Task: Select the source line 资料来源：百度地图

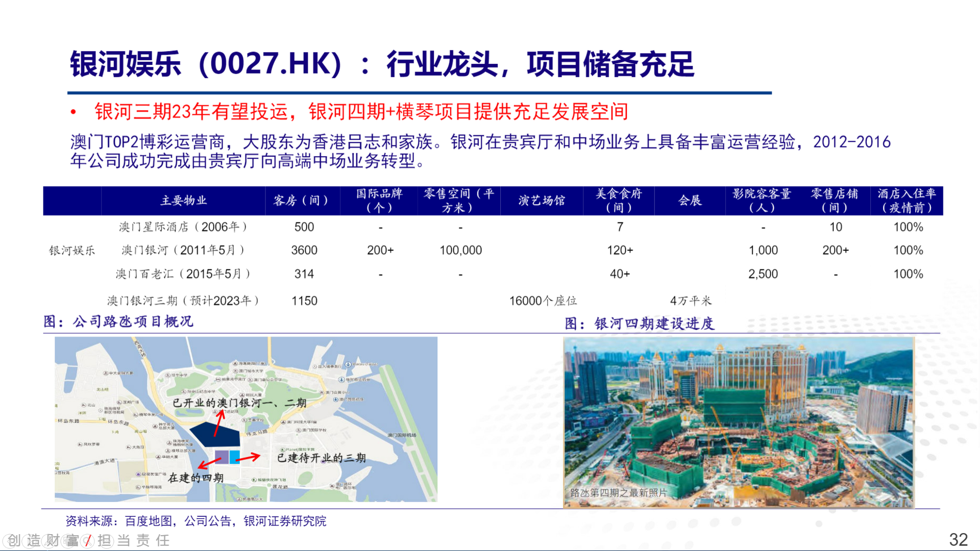Action: (x=196, y=521)
